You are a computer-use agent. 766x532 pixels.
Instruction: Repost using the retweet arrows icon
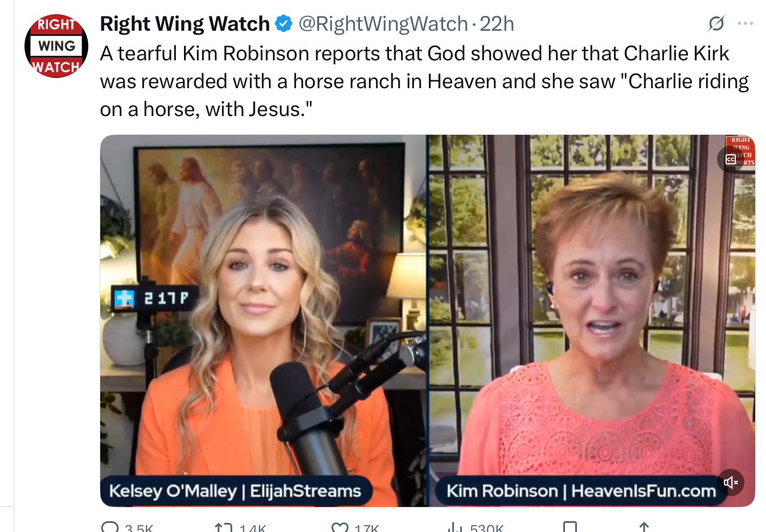click(x=223, y=527)
